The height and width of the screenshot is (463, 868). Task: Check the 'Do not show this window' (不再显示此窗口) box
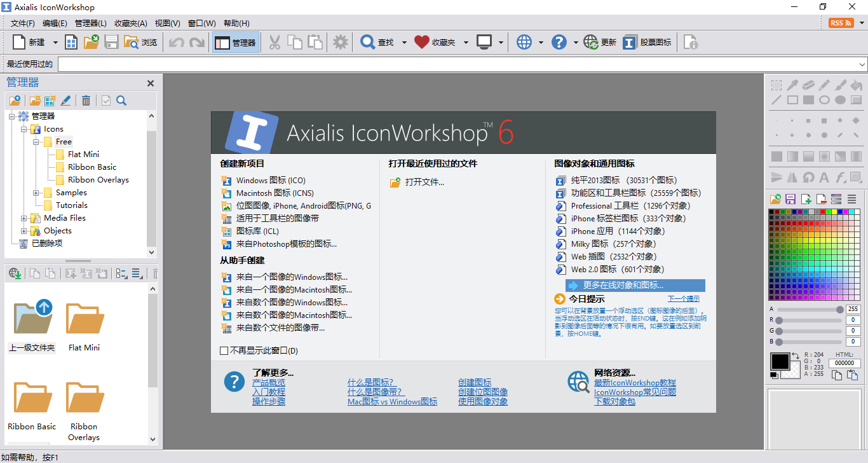224,350
